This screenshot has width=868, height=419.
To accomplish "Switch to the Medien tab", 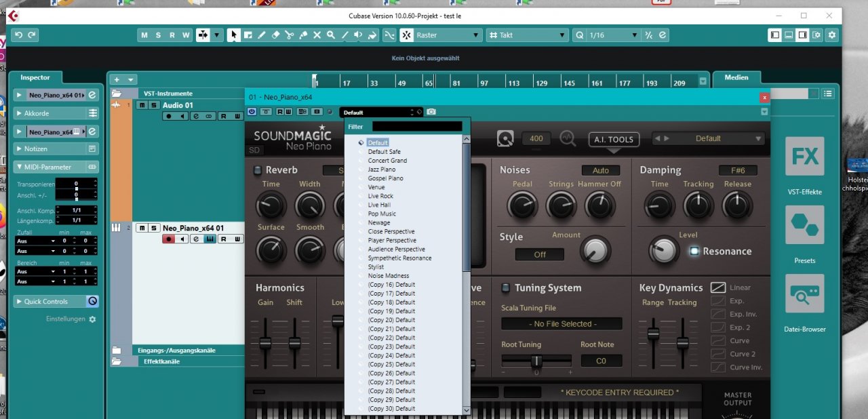I will tap(736, 77).
